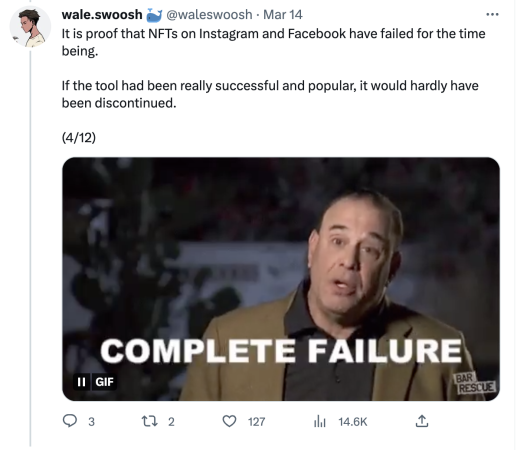Click the retweet arrows icon
This screenshot has width=517, height=450.
(150, 421)
